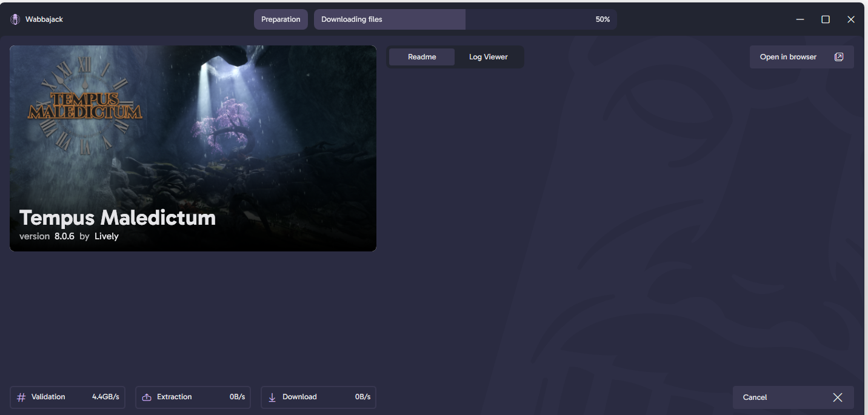The height and width of the screenshot is (415, 868).
Task: Click the Tempus Maledictum title text
Action: pyautogui.click(x=118, y=217)
